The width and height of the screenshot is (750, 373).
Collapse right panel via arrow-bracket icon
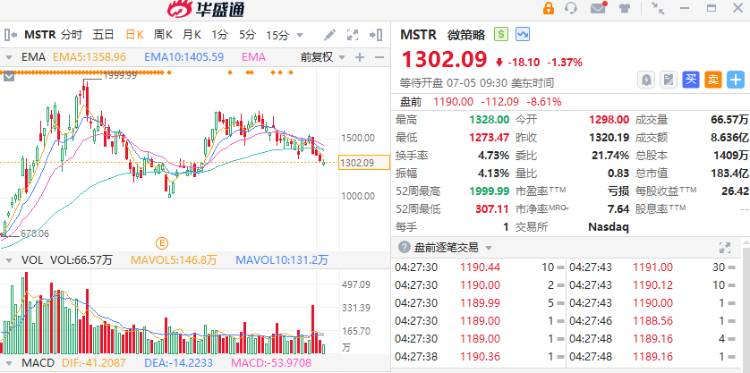[x=375, y=34]
